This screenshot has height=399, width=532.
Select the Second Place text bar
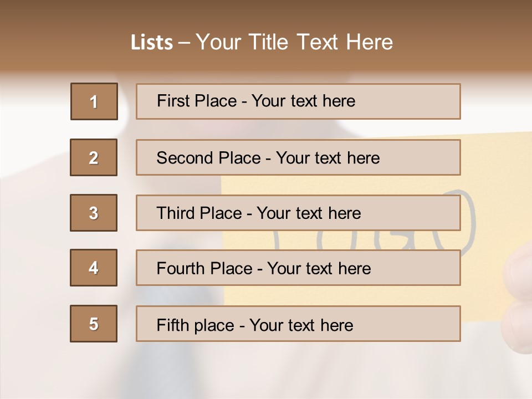(298, 157)
